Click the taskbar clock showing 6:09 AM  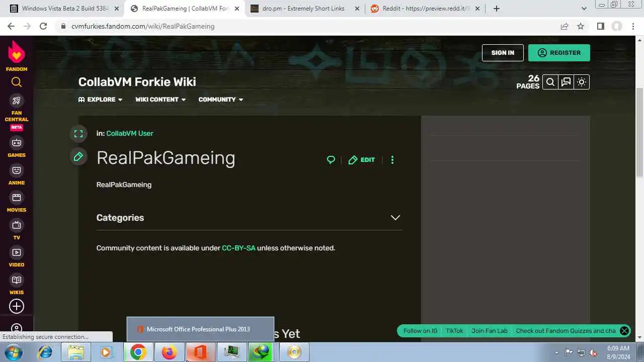tap(618, 352)
